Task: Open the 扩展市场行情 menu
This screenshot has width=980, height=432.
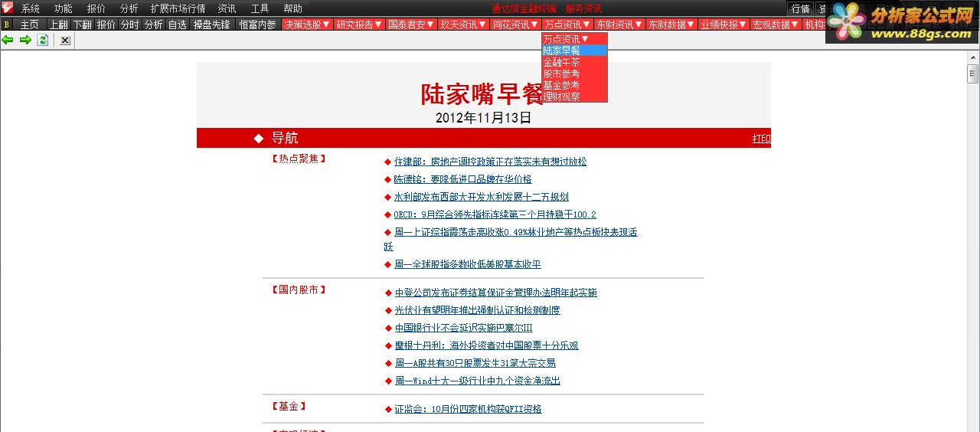Action: (x=178, y=8)
